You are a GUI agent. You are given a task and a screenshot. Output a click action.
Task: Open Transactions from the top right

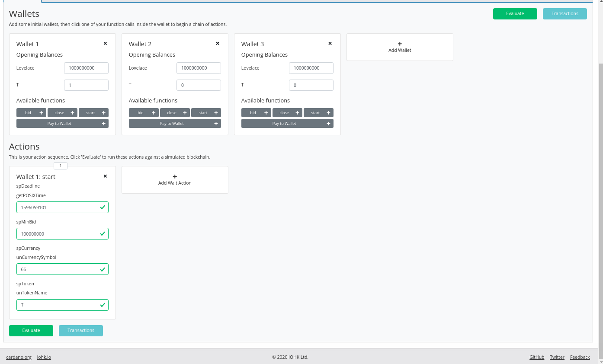[565, 14]
